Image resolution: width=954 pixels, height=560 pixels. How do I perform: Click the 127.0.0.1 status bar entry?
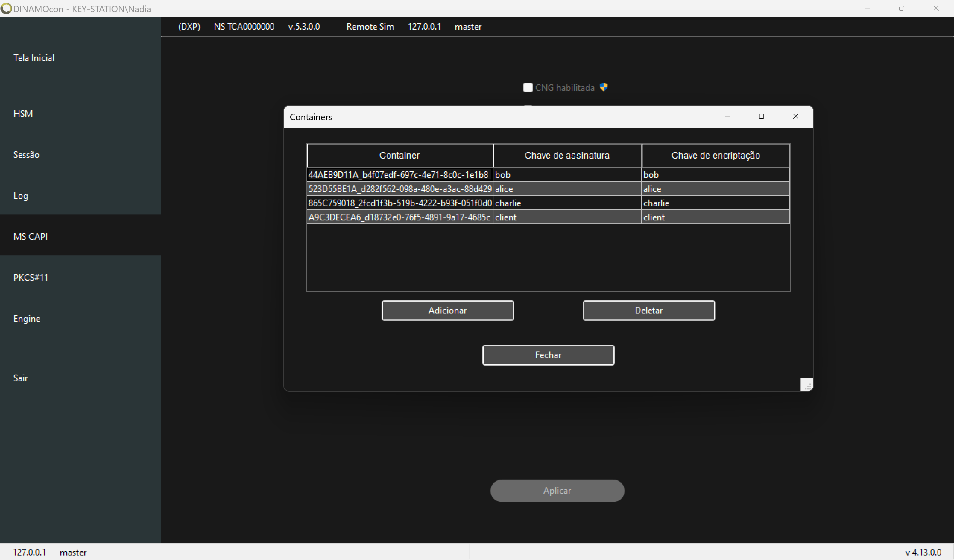click(x=29, y=553)
